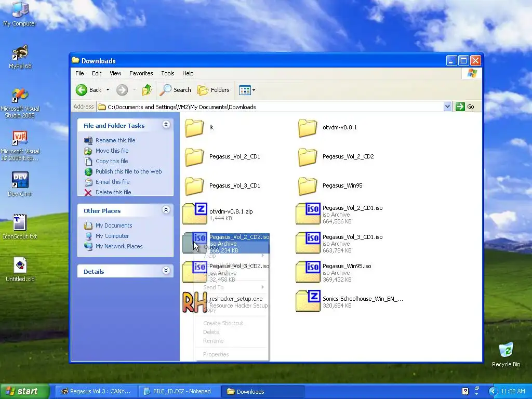Choose Properties in the context menu
The height and width of the screenshot is (399, 532).
(231, 354)
